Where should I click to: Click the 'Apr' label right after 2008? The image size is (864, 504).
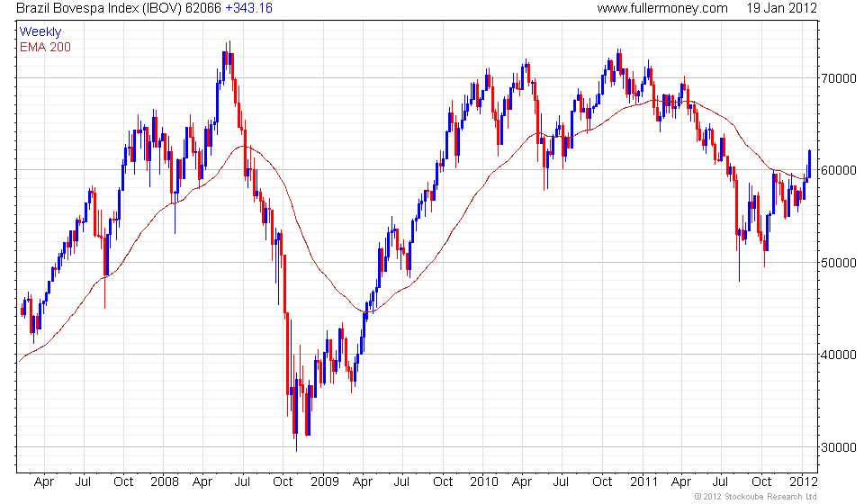pyautogui.click(x=202, y=482)
